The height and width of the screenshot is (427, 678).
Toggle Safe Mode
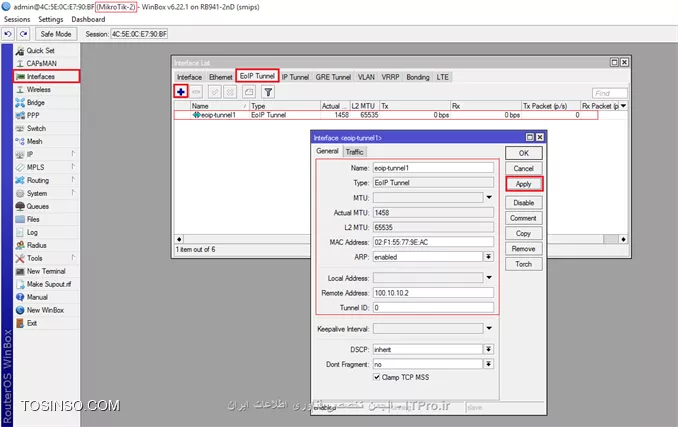[x=56, y=34]
